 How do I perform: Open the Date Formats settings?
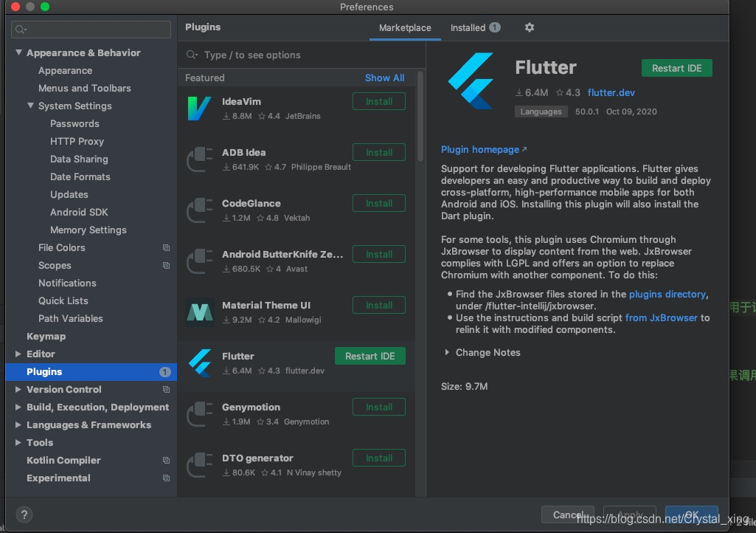pyautogui.click(x=80, y=177)
